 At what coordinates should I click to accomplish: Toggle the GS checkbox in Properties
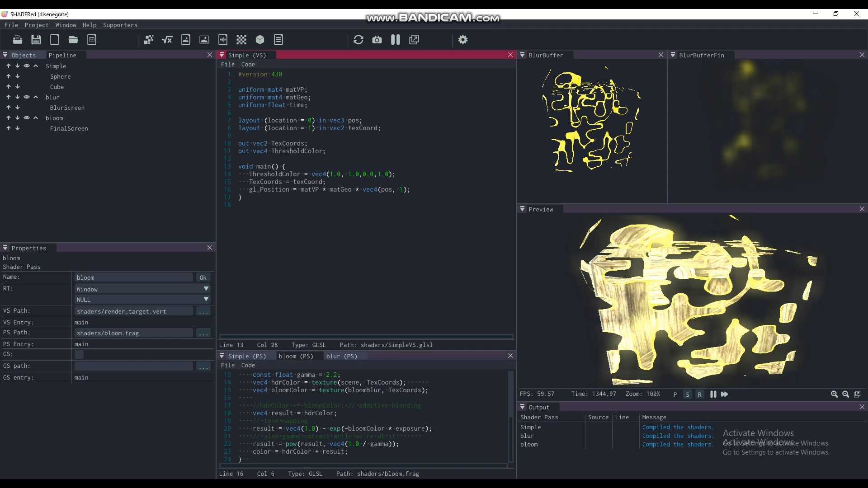coord(79,354)
